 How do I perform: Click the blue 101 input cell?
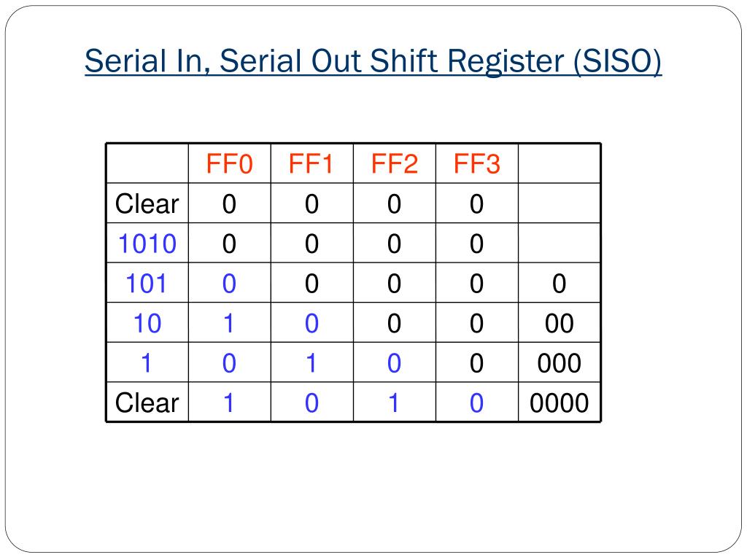click(x=147, y=284)
